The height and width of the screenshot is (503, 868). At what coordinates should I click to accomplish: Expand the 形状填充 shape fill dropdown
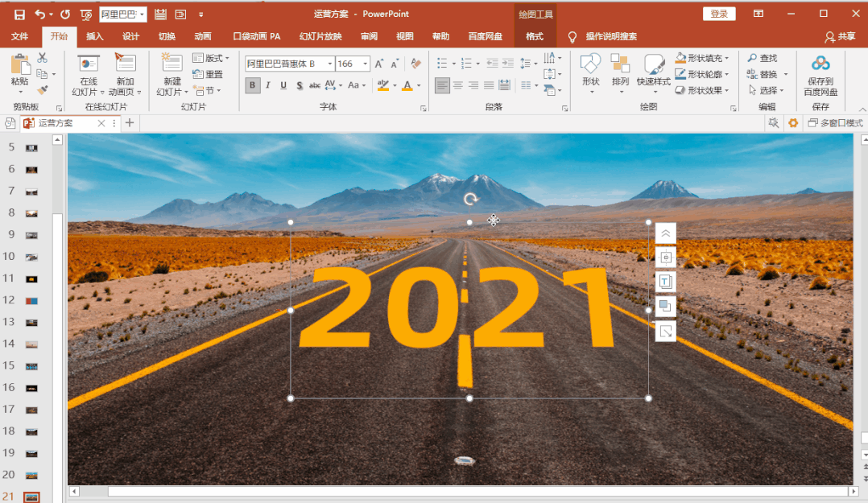[728, 58]
